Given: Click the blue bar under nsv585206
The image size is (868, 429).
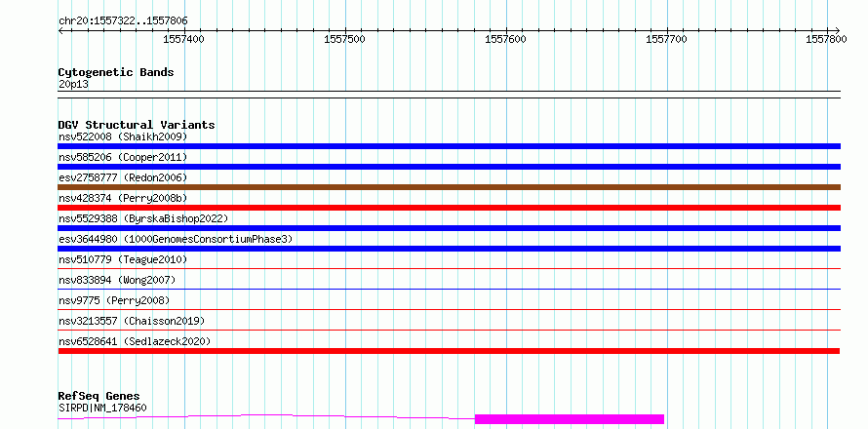Looking at the screenshot, I should (x=449, y=167).
